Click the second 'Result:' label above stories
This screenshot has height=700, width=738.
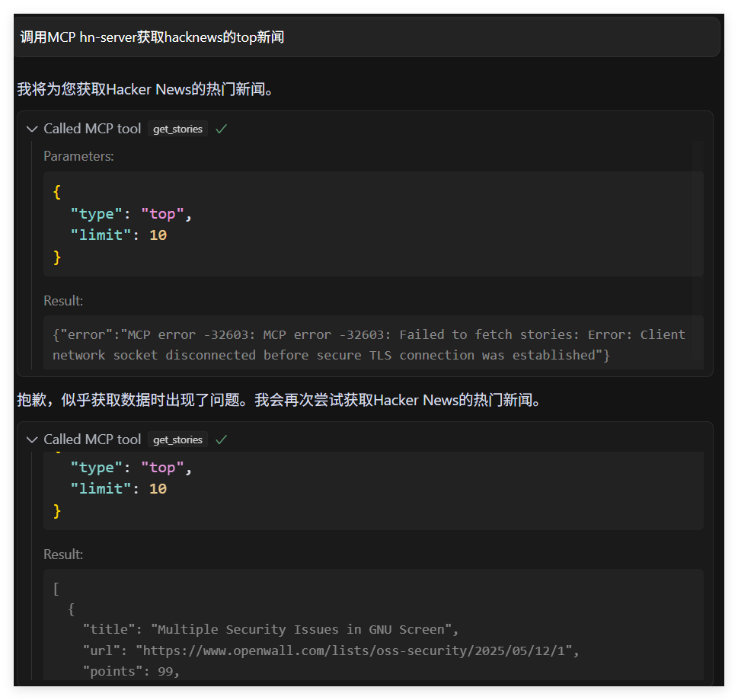[x=63, y=555]
